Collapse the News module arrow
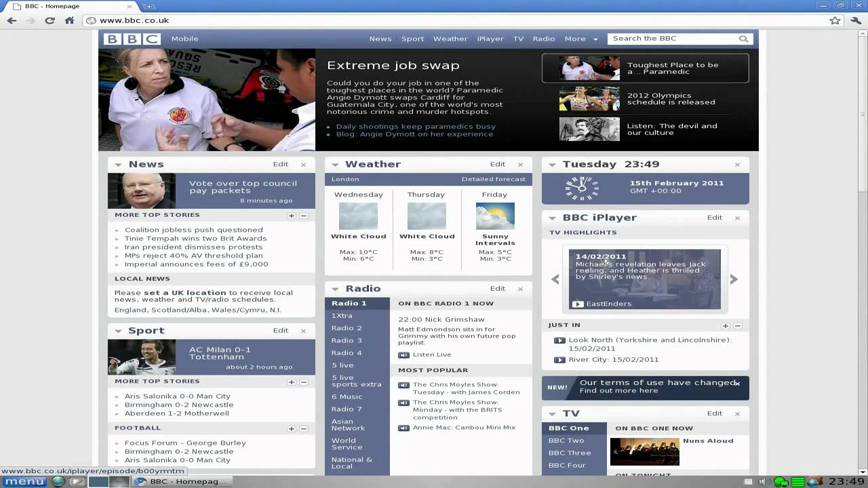 click(118, 165)
